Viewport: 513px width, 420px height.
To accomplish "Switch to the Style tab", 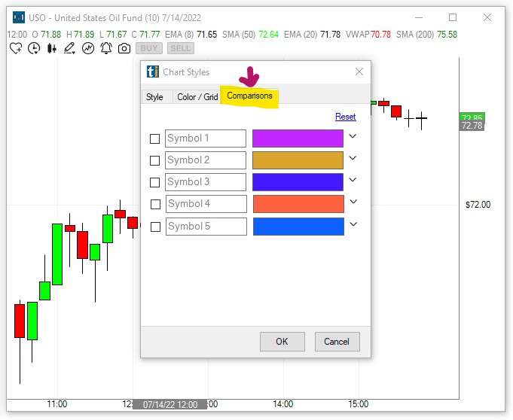I will [154, 97].
